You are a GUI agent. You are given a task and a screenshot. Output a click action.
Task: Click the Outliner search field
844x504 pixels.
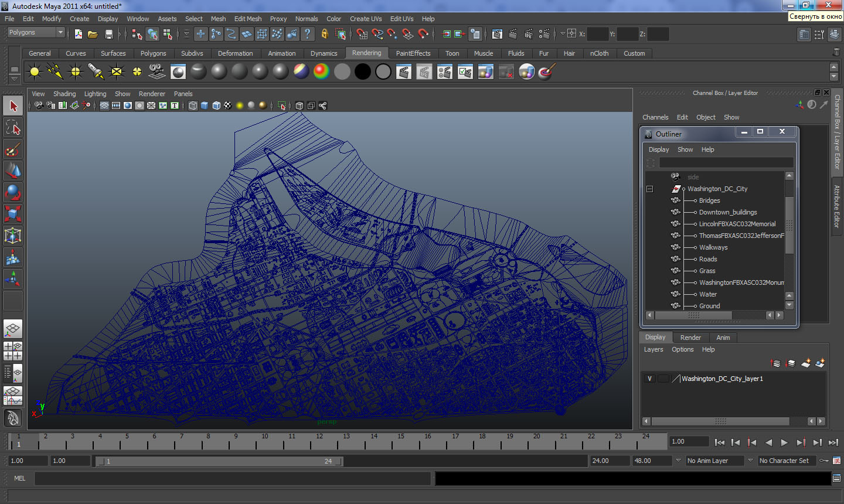pyautogui.click(x=726, y=162)
